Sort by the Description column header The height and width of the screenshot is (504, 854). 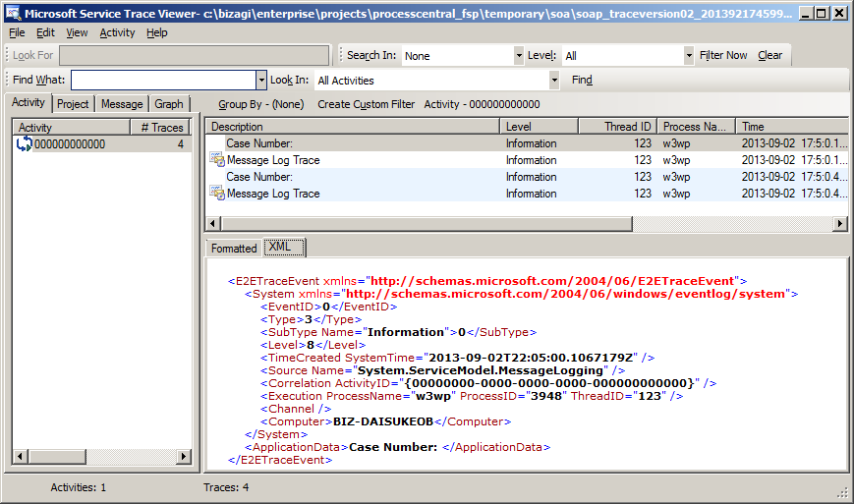[x=353, y=127]
